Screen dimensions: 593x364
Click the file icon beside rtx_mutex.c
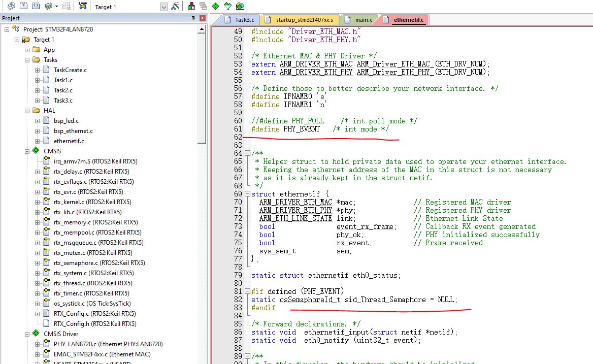pos(47,252)
